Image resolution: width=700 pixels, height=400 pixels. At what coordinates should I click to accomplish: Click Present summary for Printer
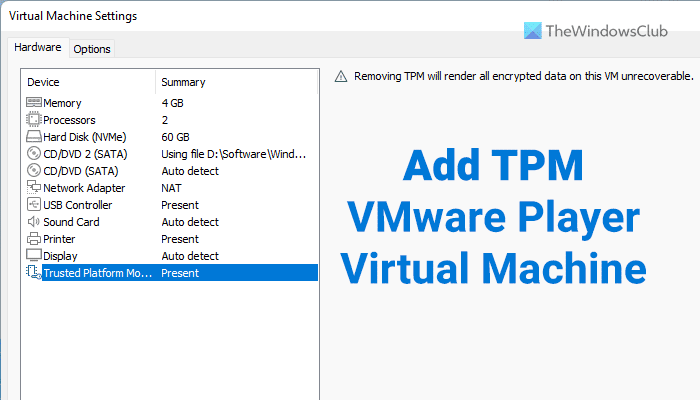(180, 239)
